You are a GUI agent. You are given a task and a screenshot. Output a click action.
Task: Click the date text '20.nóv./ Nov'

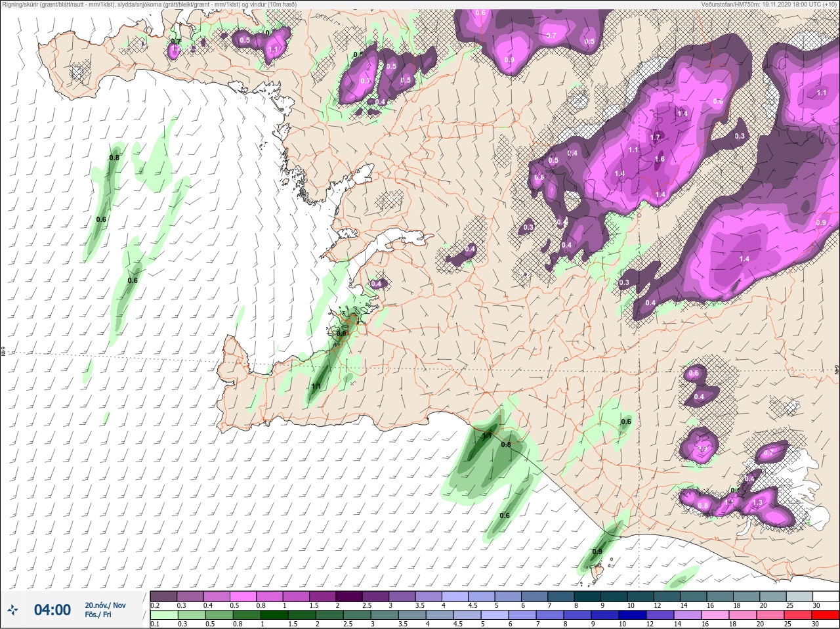tap(105, 605)
